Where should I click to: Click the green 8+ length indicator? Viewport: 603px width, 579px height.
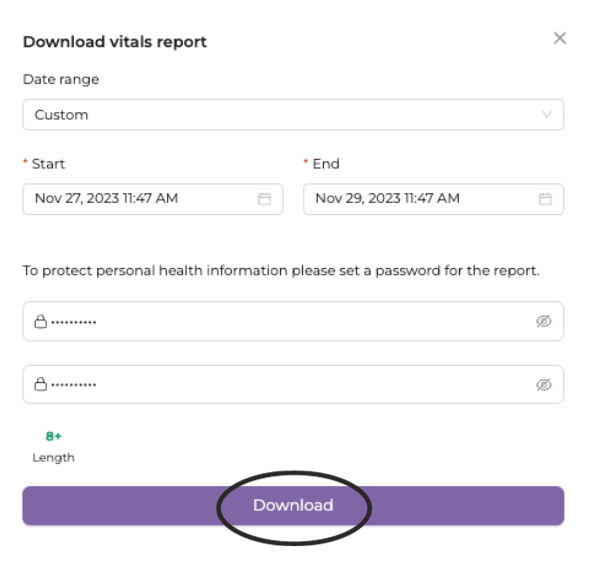(x=53, y=436)
